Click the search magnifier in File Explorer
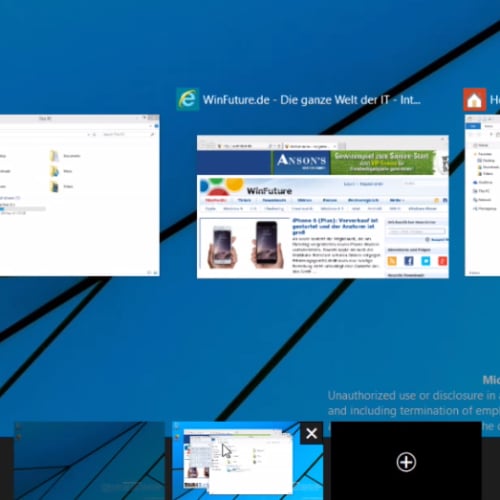 152,134
